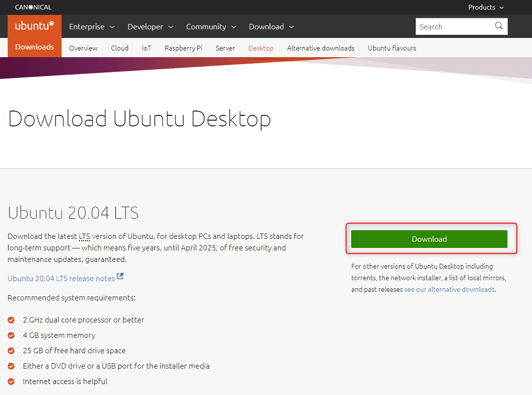Viewport: 532px width, 395px height.
Task: Click the checkmark icon beside 2 GHz processor requirement
Action: click(x=11, y=320)
